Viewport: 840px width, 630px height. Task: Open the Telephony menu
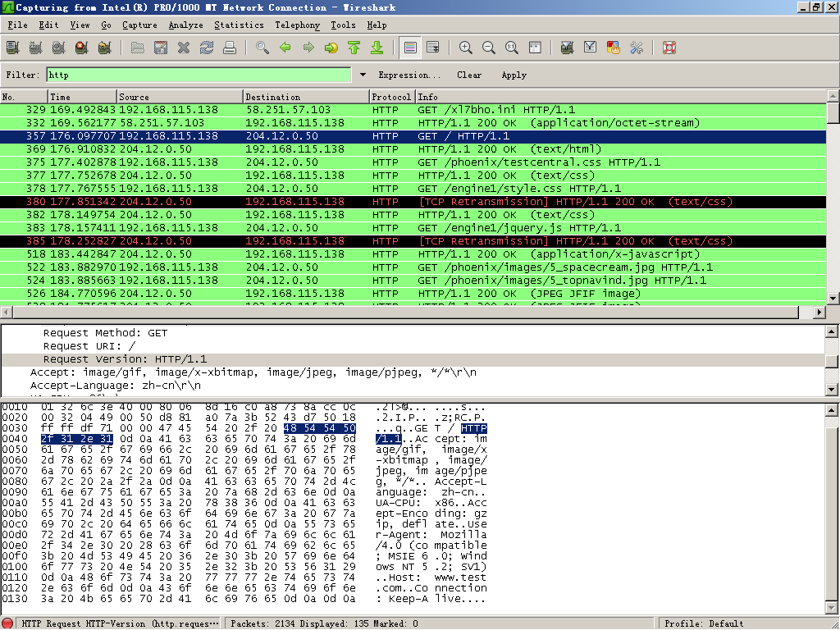(x=297, y=25)
